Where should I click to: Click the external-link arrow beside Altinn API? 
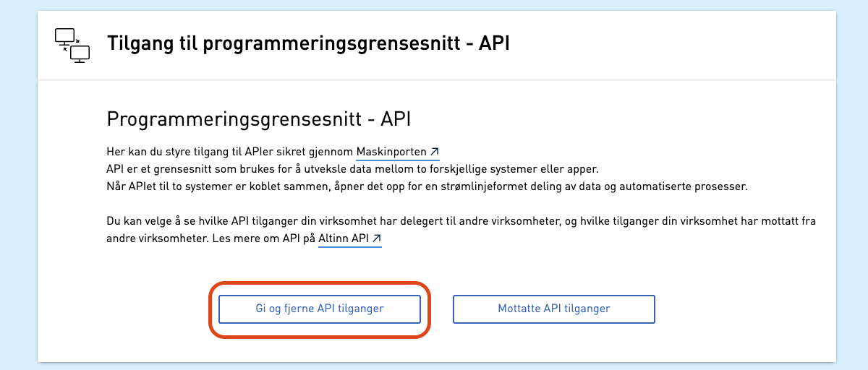tap(376, 238)
